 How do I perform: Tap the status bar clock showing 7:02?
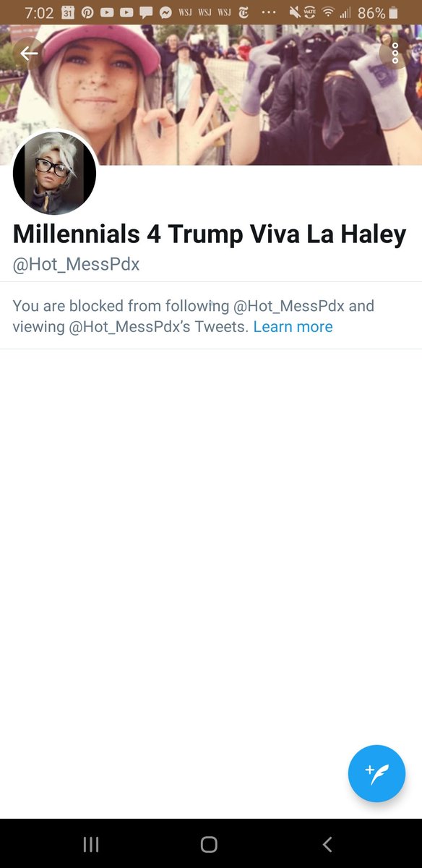(x=39, y=13)
